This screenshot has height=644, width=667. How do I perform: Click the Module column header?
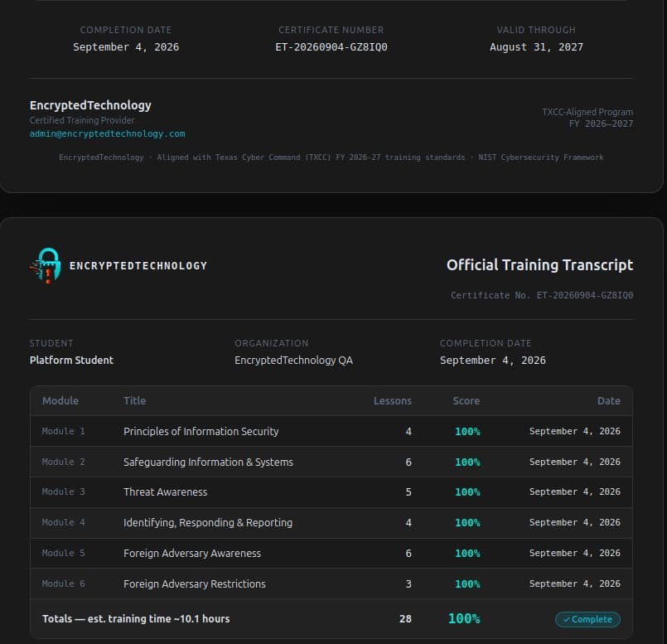click(60, 401)
